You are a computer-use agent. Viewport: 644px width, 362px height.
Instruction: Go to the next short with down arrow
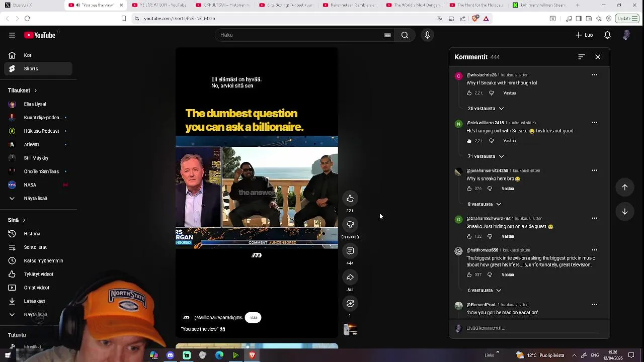[625, 212]
